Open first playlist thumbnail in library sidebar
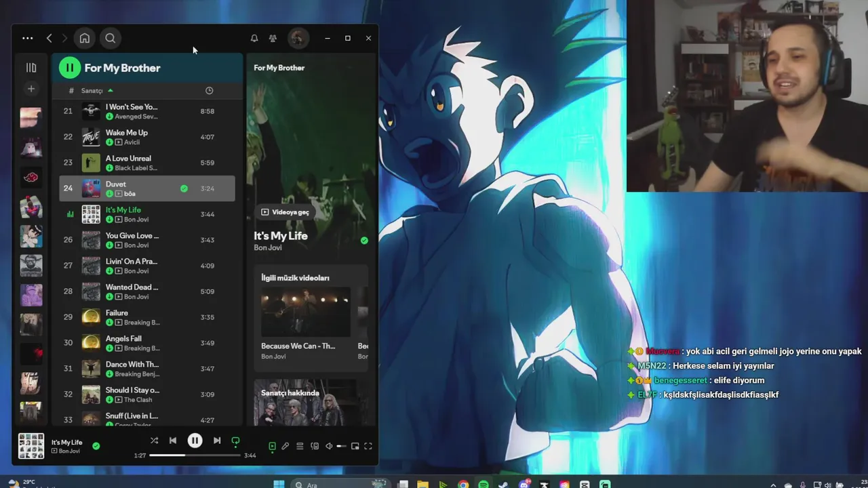 [31, 118]
